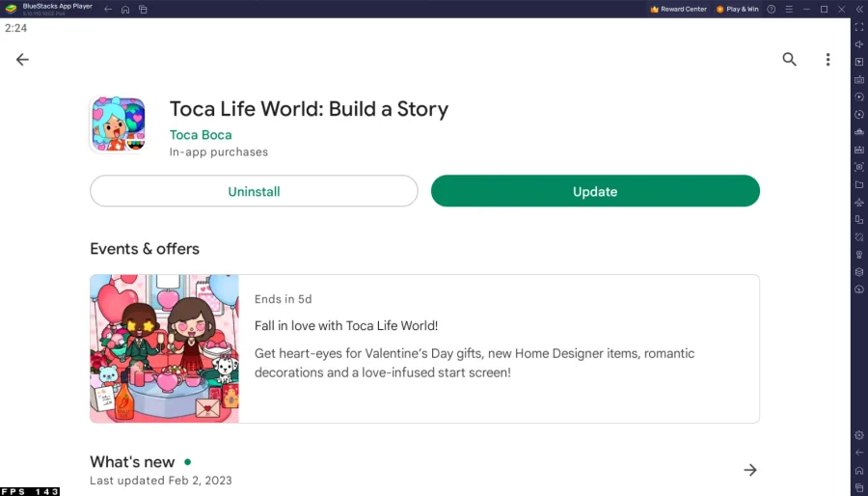Open the media folder icon in sidebar

coord(859,184)
